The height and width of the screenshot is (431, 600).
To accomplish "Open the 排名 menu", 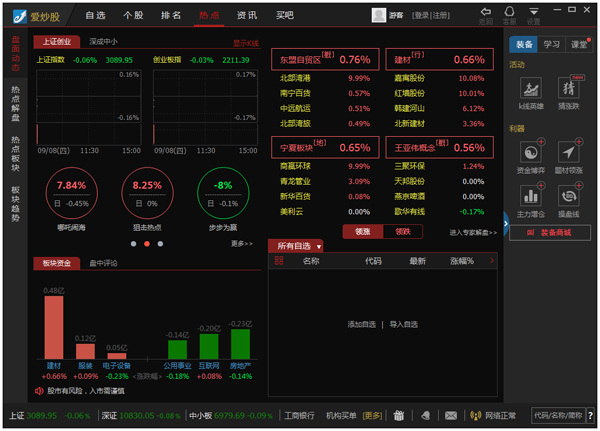I will coord(171,15).
